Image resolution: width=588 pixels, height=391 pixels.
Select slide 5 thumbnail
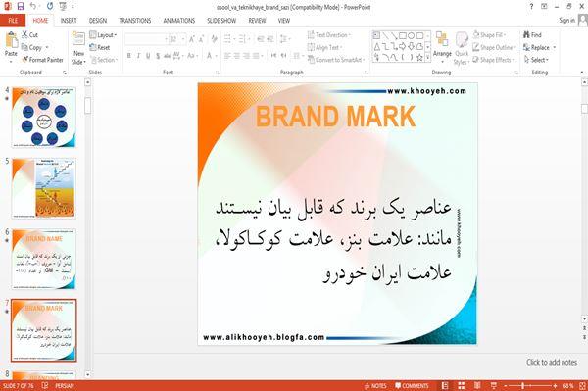click(x=44, y=188)
